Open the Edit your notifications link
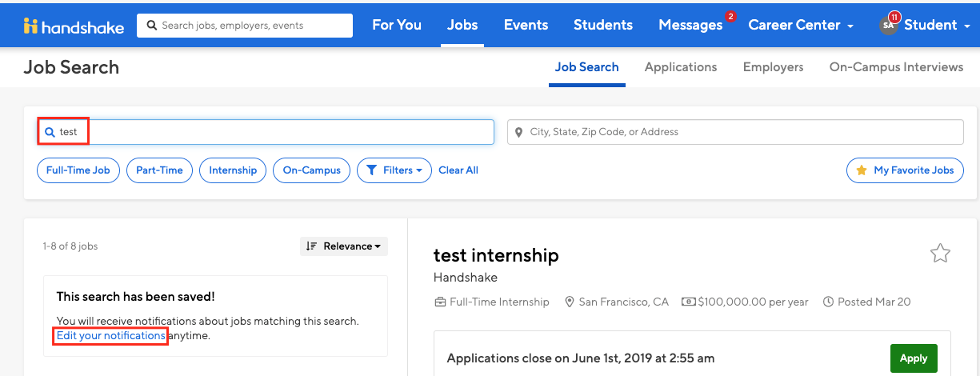 110,336
